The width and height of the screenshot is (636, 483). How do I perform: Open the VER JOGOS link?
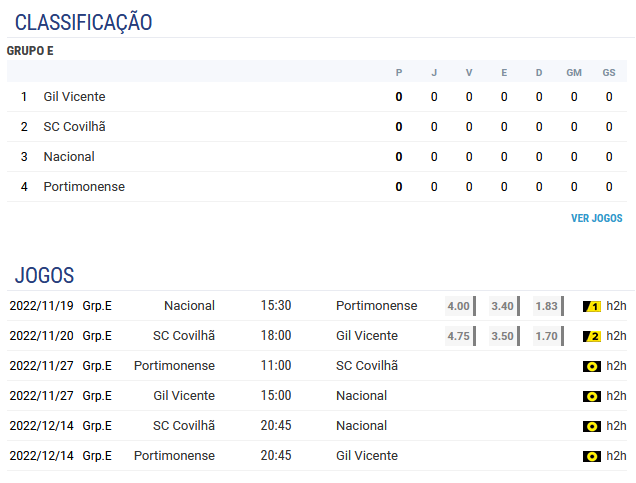(597, 218)
